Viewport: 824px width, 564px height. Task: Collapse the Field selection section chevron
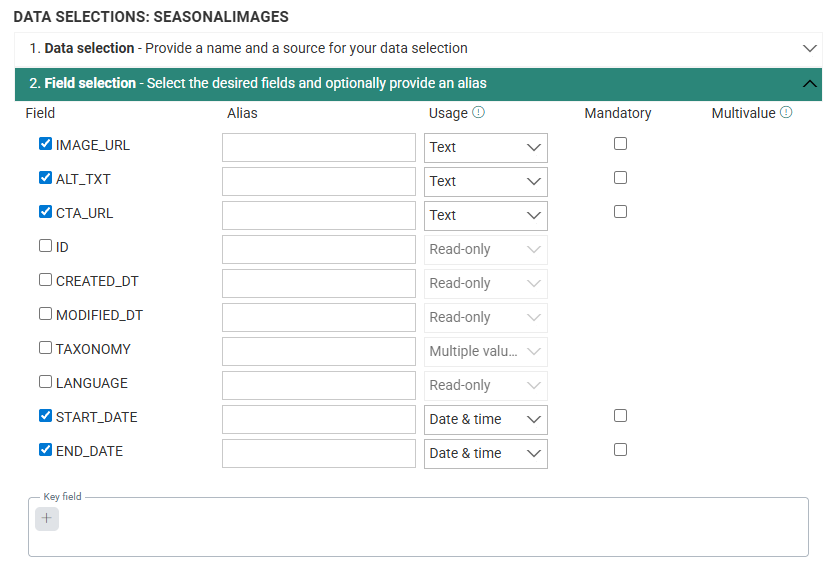(x=810, y=84)
